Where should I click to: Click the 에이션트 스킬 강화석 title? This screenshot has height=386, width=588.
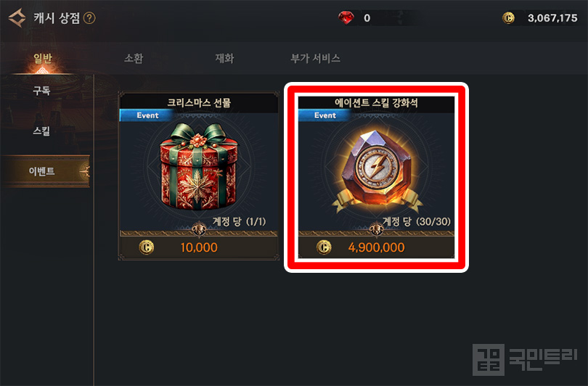pyautogui.click(x=376, y=103)
